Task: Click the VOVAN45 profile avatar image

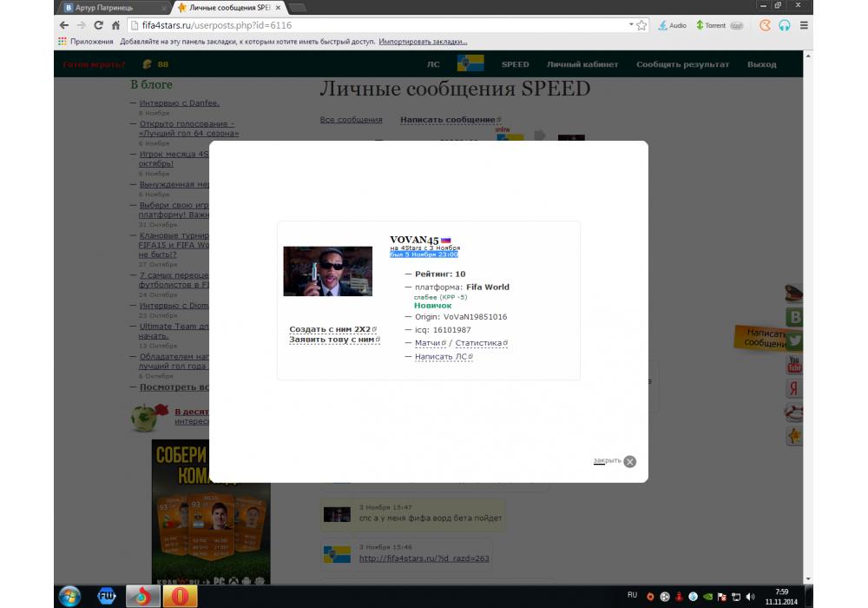Action: click(327, 271)
